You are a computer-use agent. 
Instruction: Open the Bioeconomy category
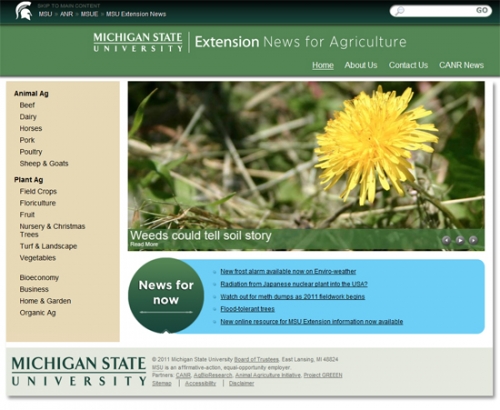tap(39, 277)
